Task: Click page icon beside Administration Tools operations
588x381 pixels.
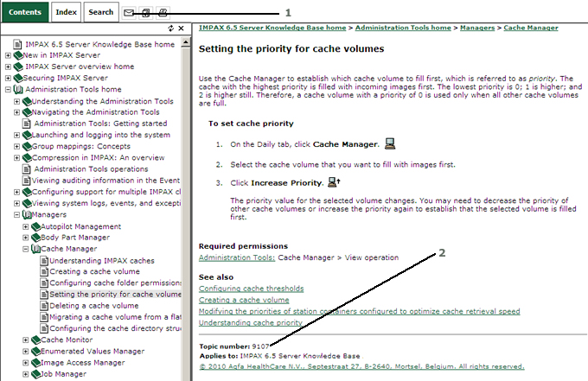Action: 26,169
